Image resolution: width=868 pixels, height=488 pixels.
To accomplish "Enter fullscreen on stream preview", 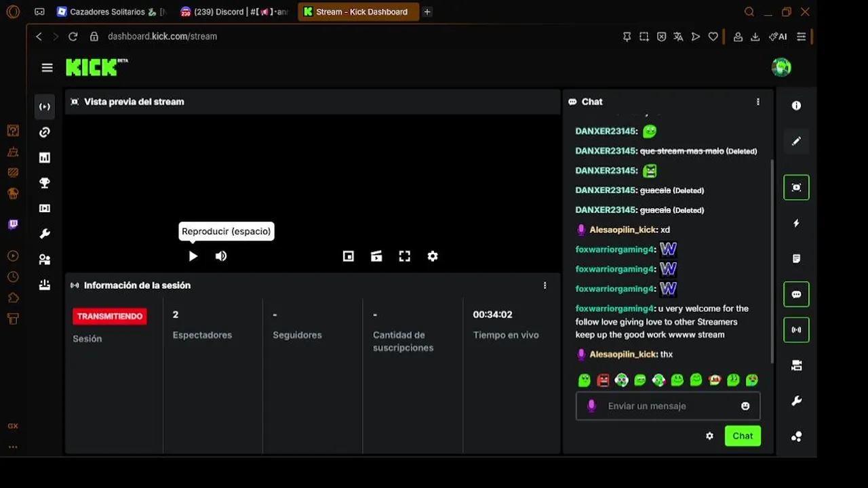I will [x=405, y=256].
